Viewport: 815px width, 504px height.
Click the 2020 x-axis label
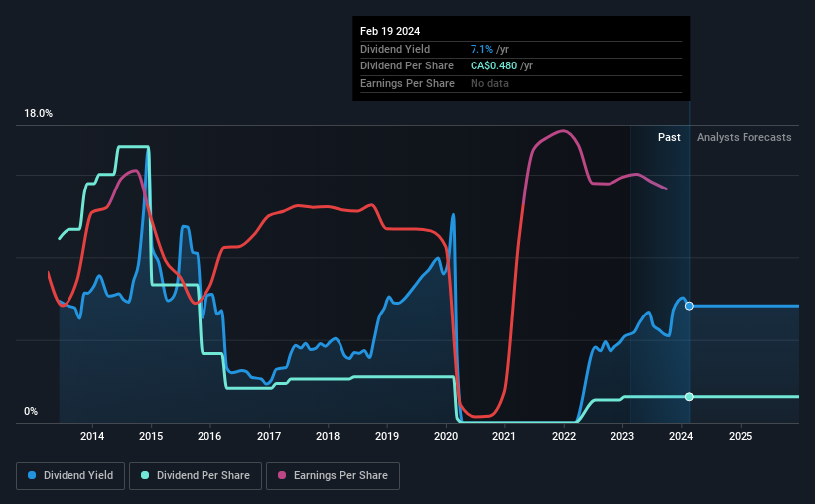[446, 436]
